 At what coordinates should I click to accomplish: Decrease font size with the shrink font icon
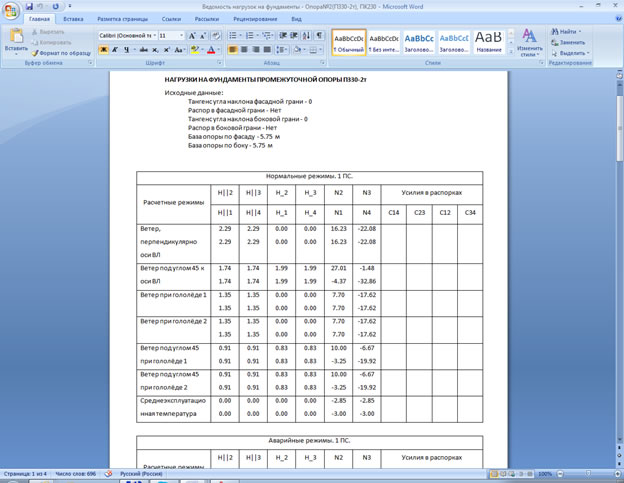[x=203, y=36]
